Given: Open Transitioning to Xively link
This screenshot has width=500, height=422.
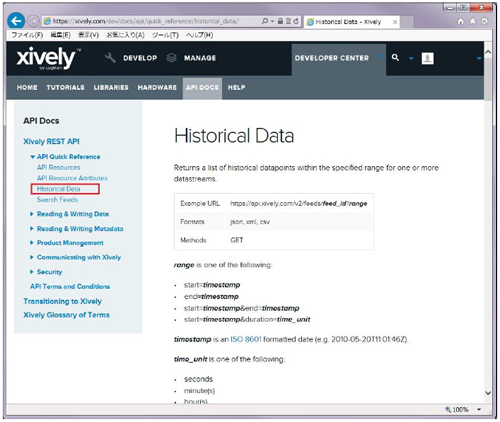Looking at the screenshot, I should click(63, 301).
